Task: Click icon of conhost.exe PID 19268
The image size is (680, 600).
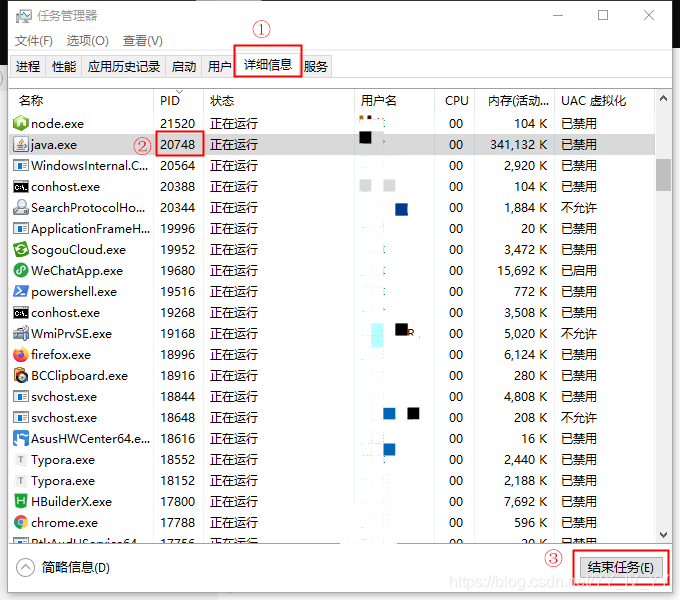Action: 20,313
